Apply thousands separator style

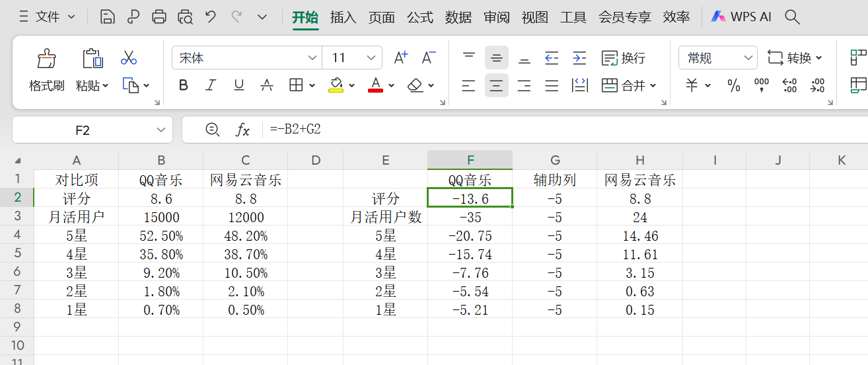click(762, 85)
